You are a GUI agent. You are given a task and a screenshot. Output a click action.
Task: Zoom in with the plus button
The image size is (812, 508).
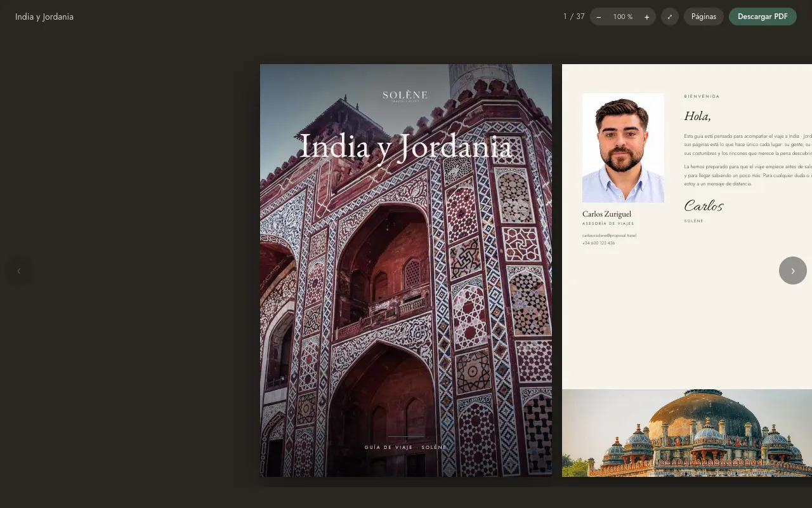647,17
